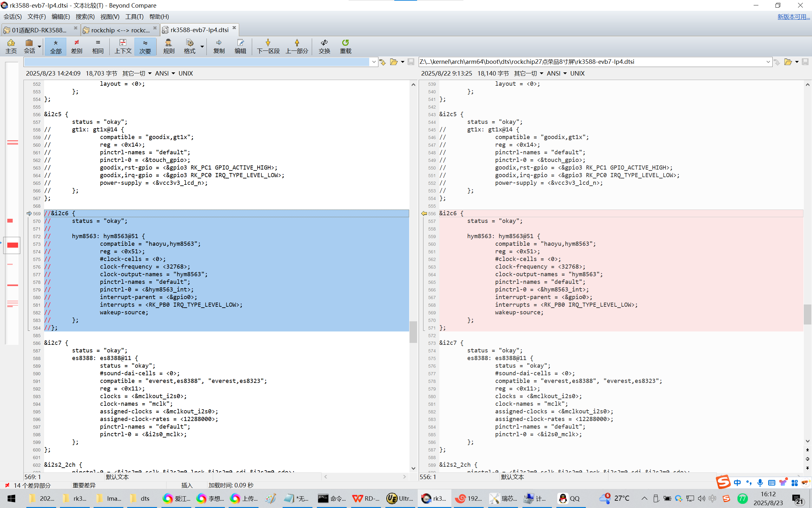Image resolution: width=812 pixels, height=508 pixels.
Task: Click the left pane scroll-down arrow
Action: click(x=413, y=468)
